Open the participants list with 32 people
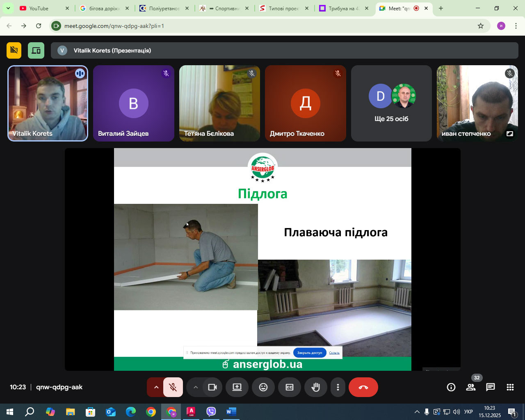Image resolution: width=525 pixels, height=420 pixels. pos(471,387)
